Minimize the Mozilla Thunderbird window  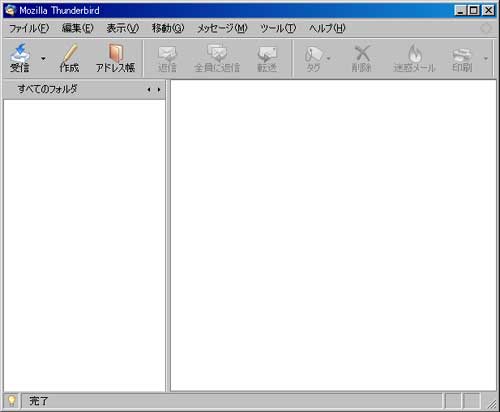pyautogui.click(x=460, y=10)
